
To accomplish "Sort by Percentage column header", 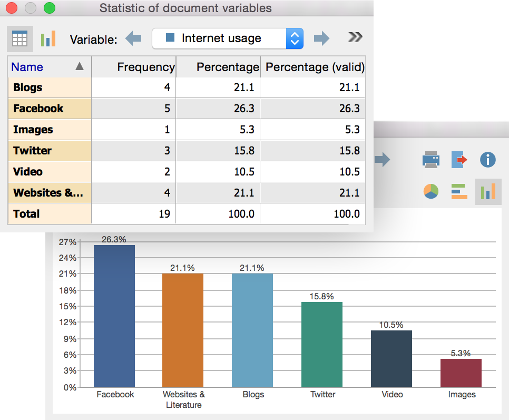I will [x=218, y=67].
